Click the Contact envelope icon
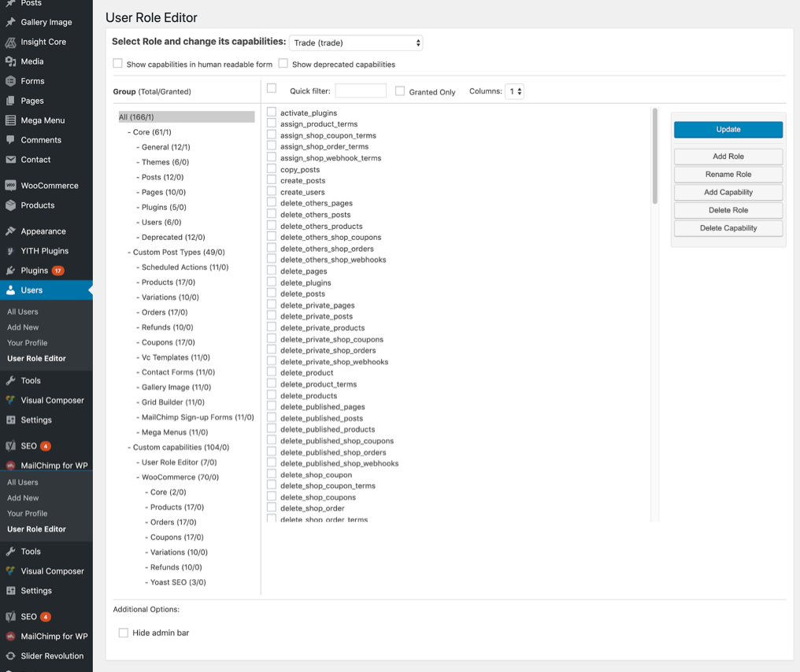This screenshot has height=672, width=800. tap(10, 160)
